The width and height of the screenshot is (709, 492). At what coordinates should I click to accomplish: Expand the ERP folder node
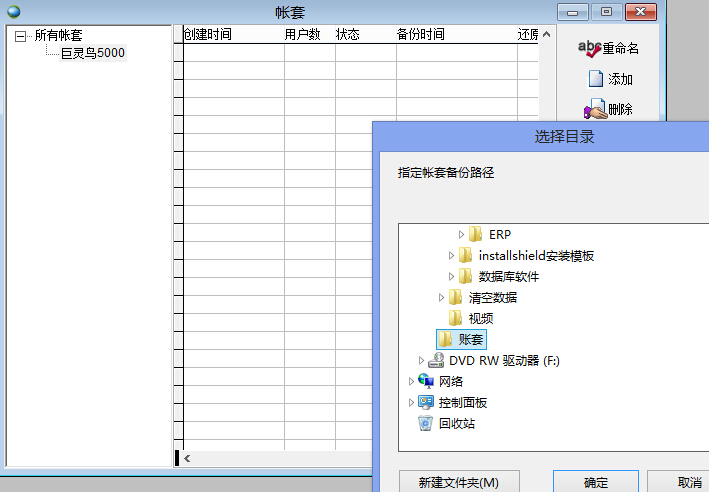461,234
